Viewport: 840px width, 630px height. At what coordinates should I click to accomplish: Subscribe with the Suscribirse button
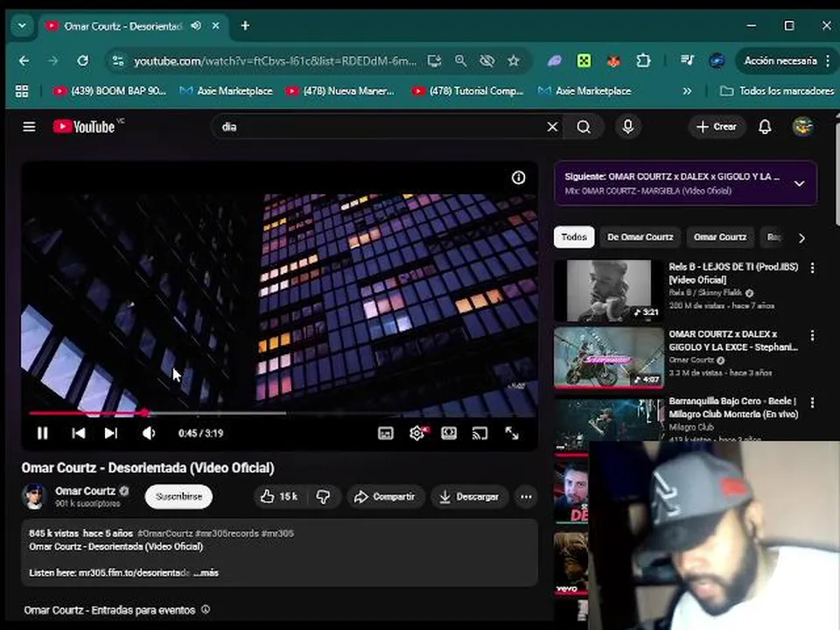click(178, 497)
